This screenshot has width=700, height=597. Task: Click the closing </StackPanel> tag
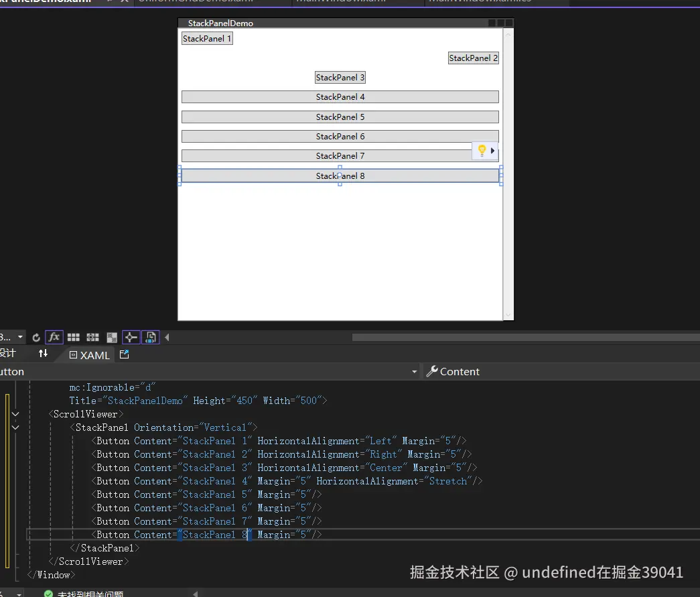pos(104,548)
